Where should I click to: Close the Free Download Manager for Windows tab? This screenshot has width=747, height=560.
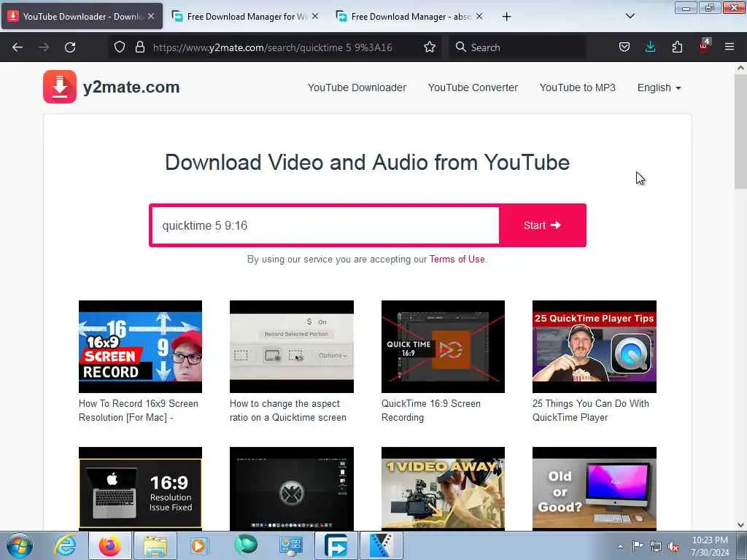[x=315, y=16]
